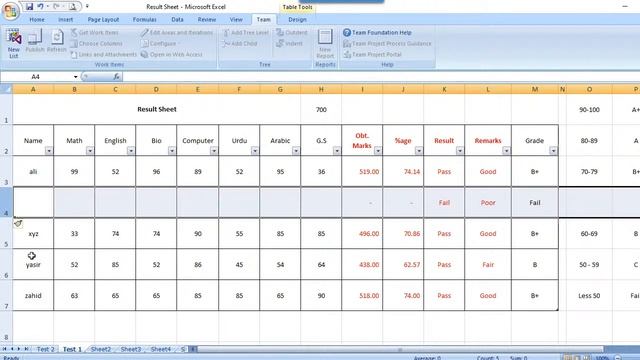Open the View ribbon tab

(236, 19)
